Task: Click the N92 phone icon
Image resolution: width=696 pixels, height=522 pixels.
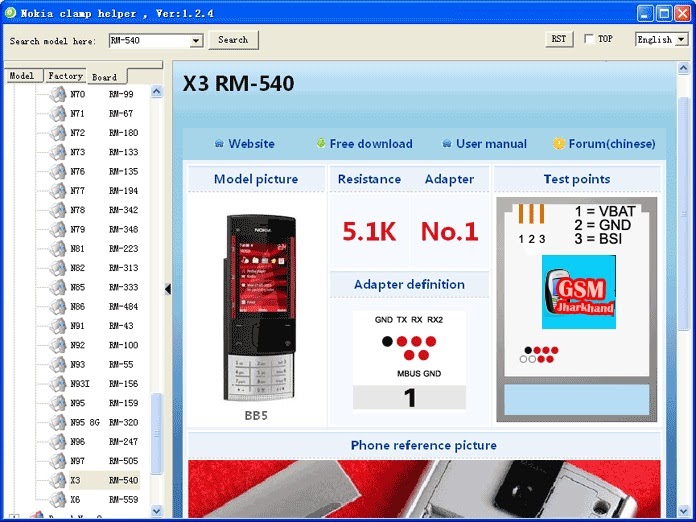Action: click(58, 345)
